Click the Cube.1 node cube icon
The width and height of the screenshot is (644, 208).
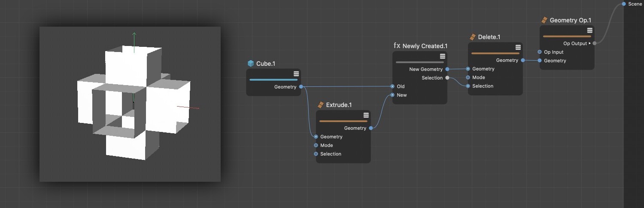(x=251, y=64)
